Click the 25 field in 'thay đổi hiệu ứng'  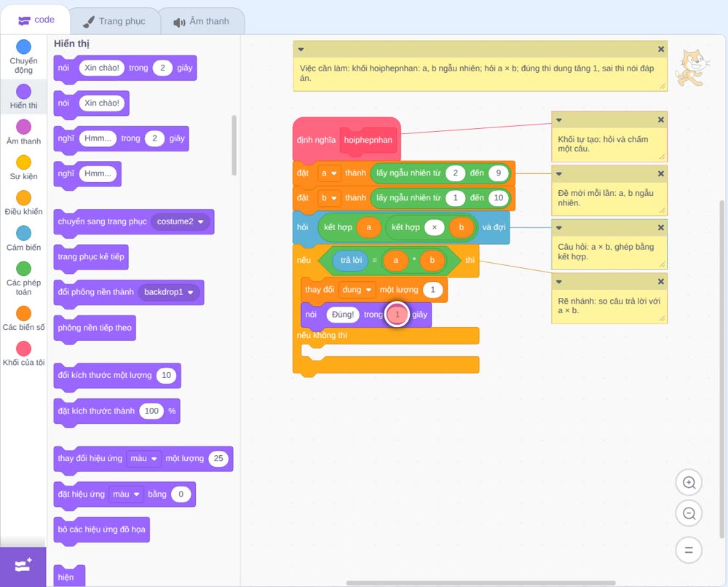[218, 458]
